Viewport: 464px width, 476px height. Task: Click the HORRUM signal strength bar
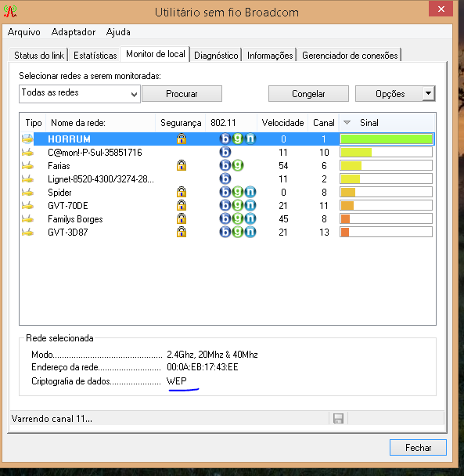[x=386, y=139]
